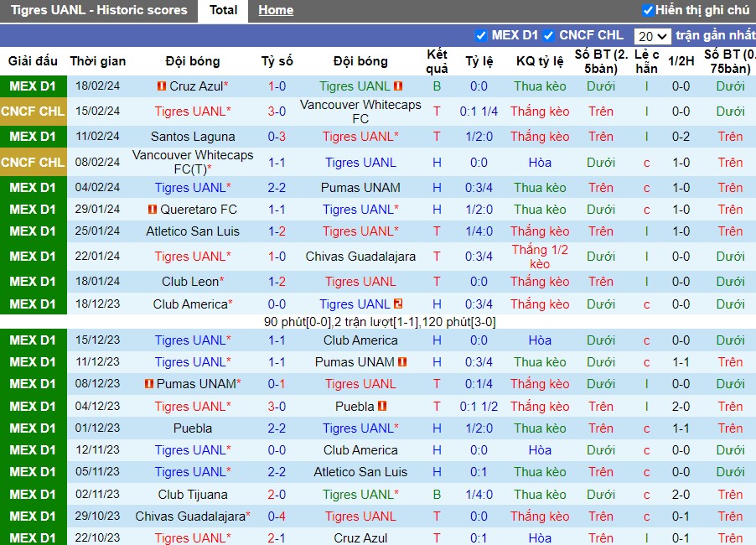The width and height of the screenshot is (756, 545).
Task: Click the Thắng 1/2 kèo result cell
Action: (x=540, y=256)
